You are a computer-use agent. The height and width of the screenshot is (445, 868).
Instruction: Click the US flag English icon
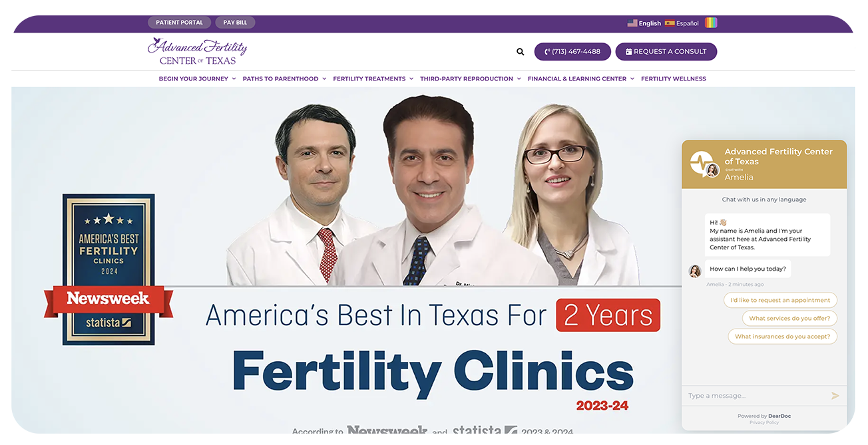[x=632, y=23]
